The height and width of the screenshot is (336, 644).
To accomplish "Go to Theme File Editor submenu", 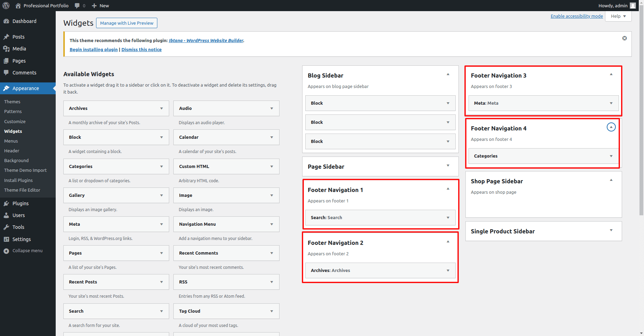I will point(22,190).
